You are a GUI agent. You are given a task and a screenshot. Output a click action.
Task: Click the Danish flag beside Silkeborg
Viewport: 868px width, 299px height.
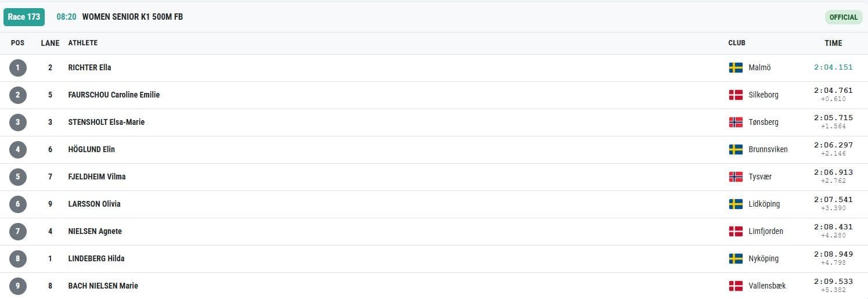pos(736,95)
